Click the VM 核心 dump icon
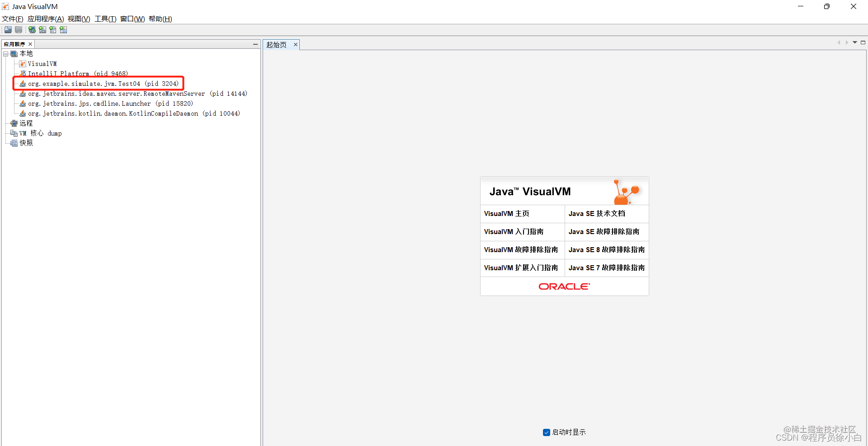Image resolution: width=868 pixels, height=446 pixels. [x=14, y=133]
